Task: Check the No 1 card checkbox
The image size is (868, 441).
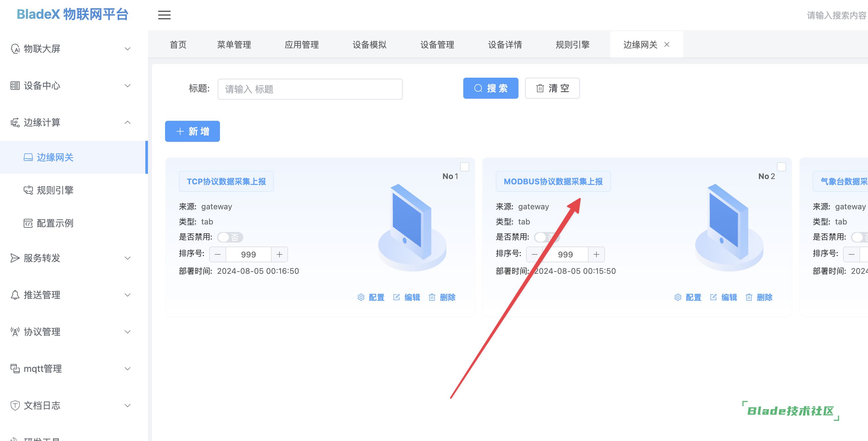Action: (464, 167)
